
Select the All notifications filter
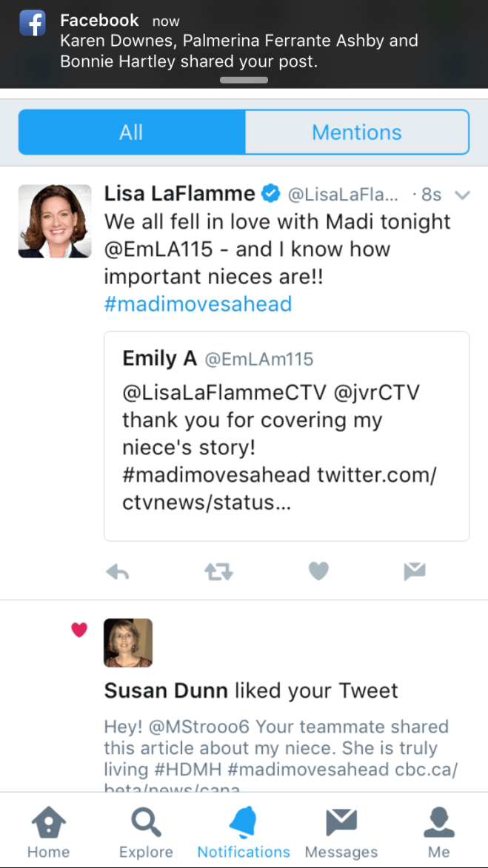pyautogui.click(x=131, y=132)
